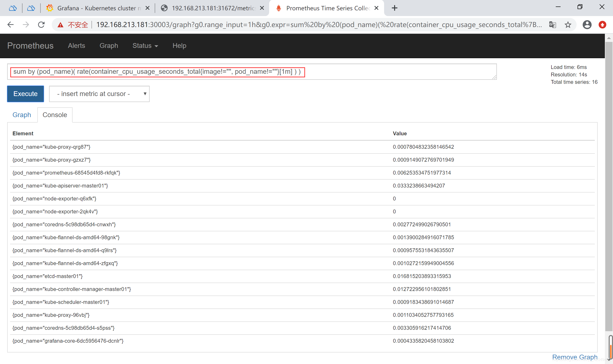Open the translate page icon
Screen dimensions: 613x364
click(552, 24)
